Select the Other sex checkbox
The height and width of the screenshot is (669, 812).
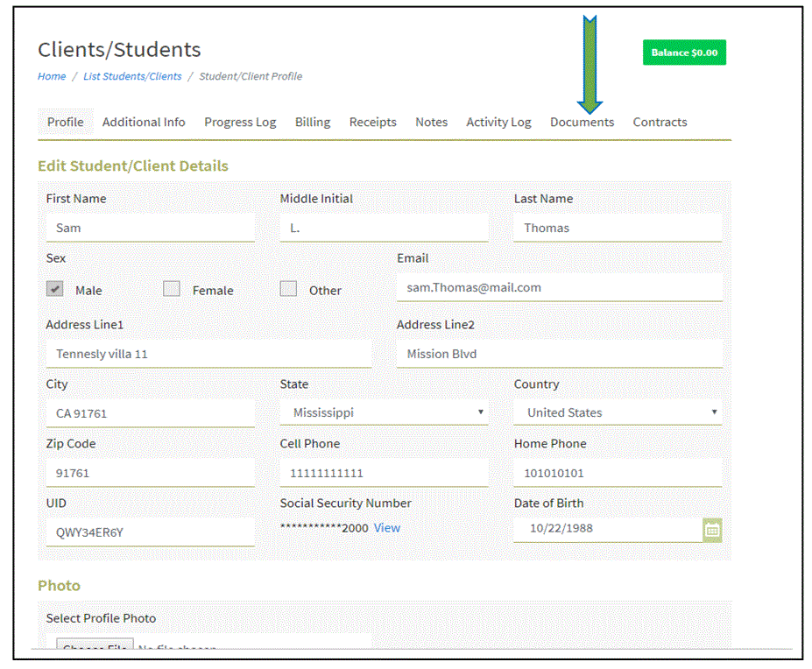pyautogui.click(x=288, y=289)
